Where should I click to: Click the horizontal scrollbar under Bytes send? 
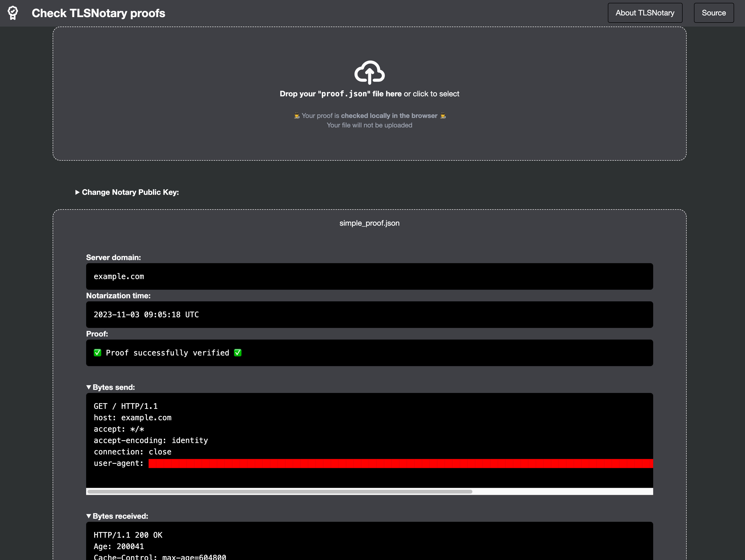pyautogui.click(x=279, y=492)
